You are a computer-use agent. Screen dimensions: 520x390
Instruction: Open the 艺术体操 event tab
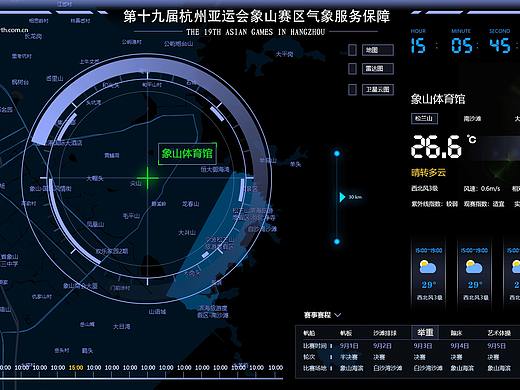[499, 333]
